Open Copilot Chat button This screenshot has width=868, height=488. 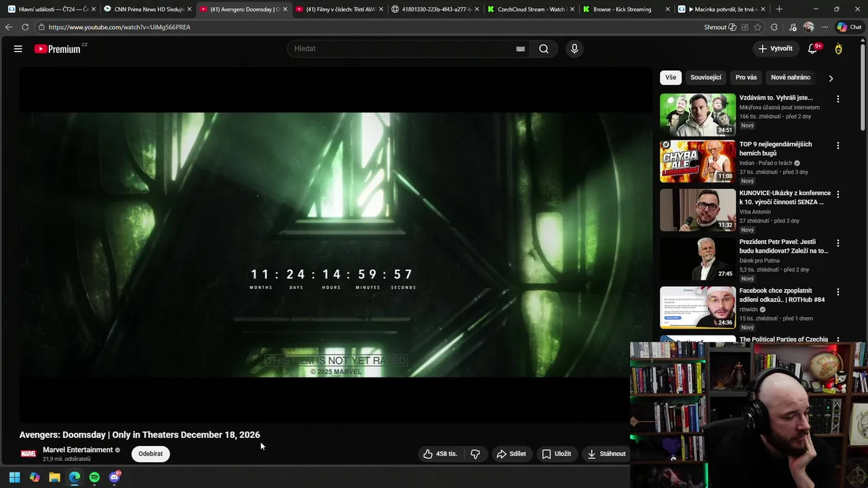(x=849, y=27)
